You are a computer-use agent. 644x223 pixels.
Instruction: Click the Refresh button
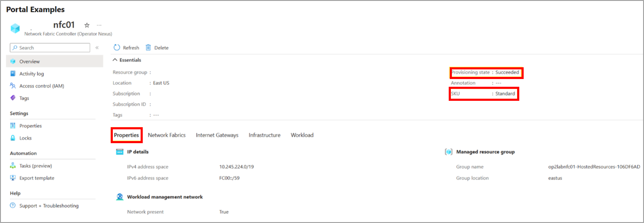click(126, 47)
